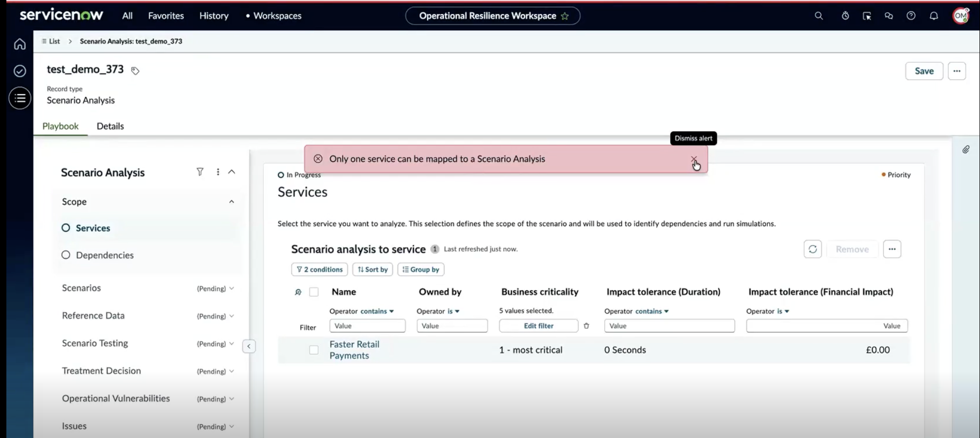Open the History menu
Viewport: 980px width, 438px height.
[x=214, y=16]
